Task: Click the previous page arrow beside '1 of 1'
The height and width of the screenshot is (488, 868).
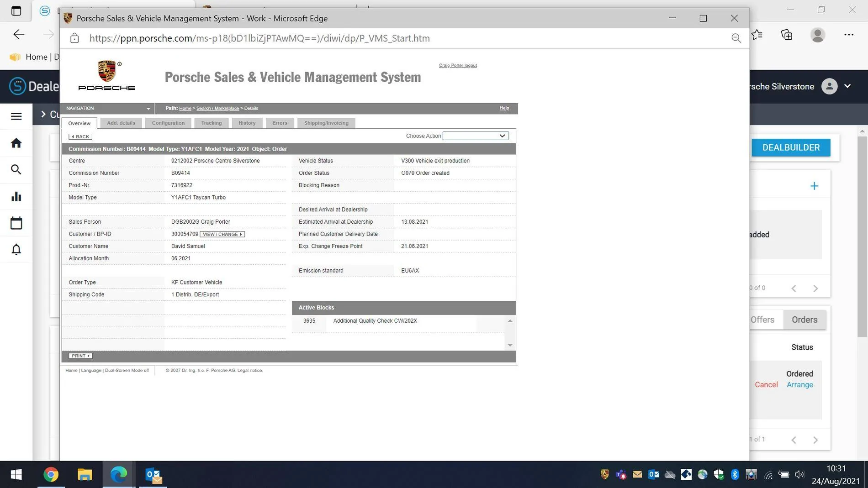Action: click(x=794, y=440)
